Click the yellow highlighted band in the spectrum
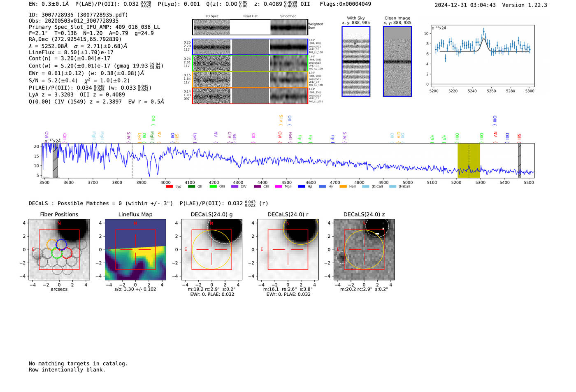 (469, 160)
